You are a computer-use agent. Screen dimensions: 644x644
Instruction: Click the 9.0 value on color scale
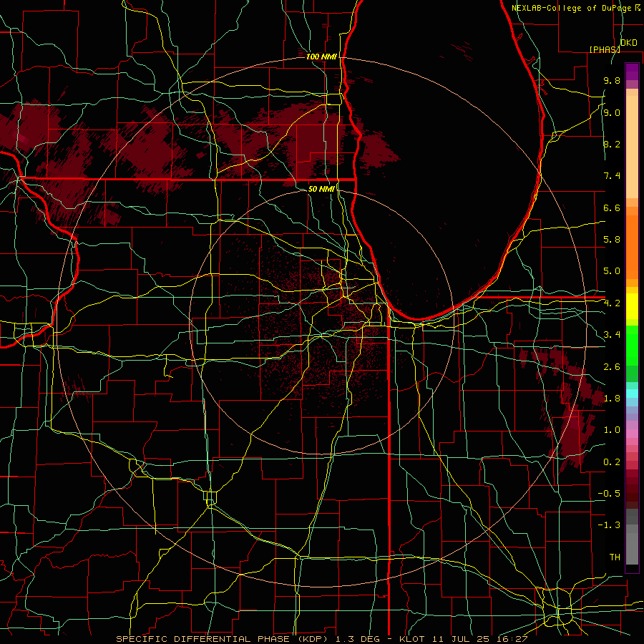(612, 112)
